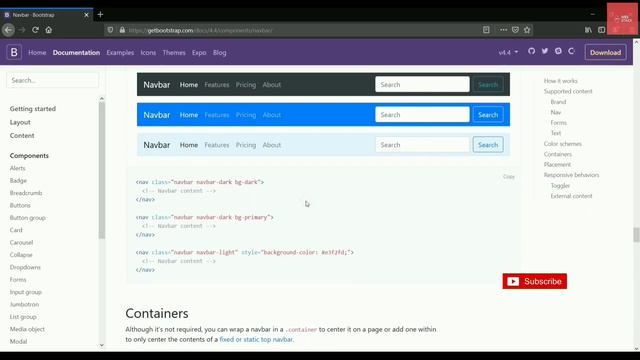Viewport: 640px width, 360px height.
Task: Go back with the browser back arrow
Action: pyautogui.click(x=8, y=30)
